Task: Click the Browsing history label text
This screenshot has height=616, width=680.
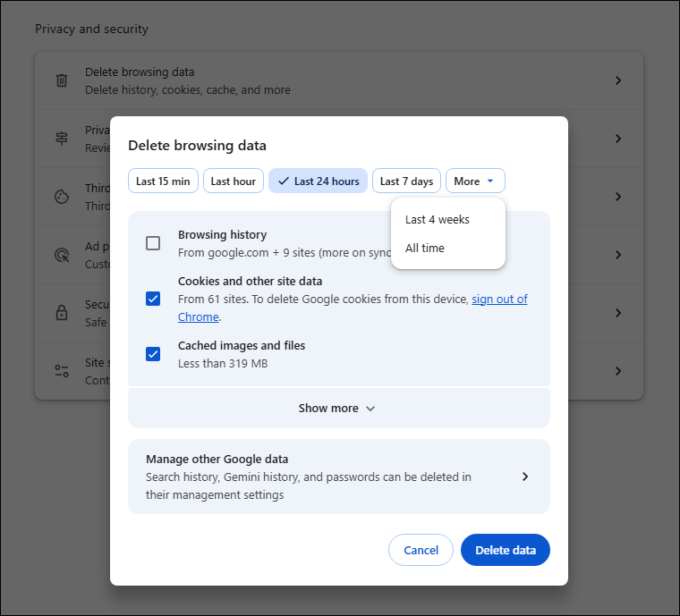Action: 223,235
